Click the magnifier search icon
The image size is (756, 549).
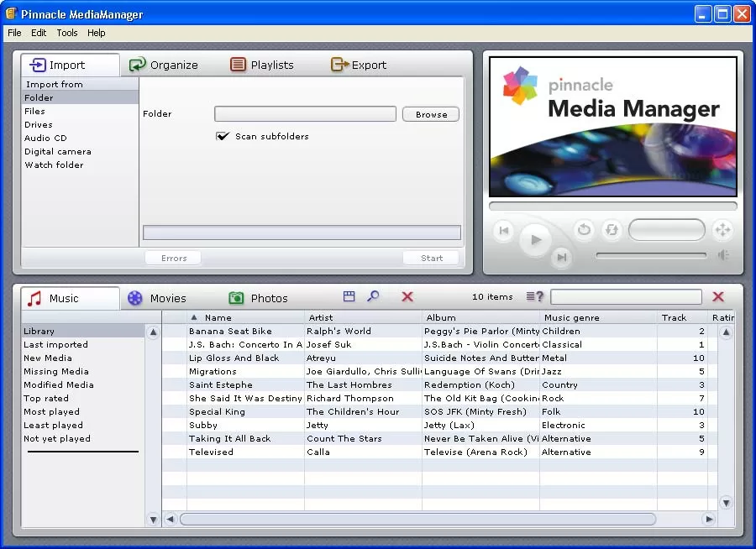[x=374, y=296]
